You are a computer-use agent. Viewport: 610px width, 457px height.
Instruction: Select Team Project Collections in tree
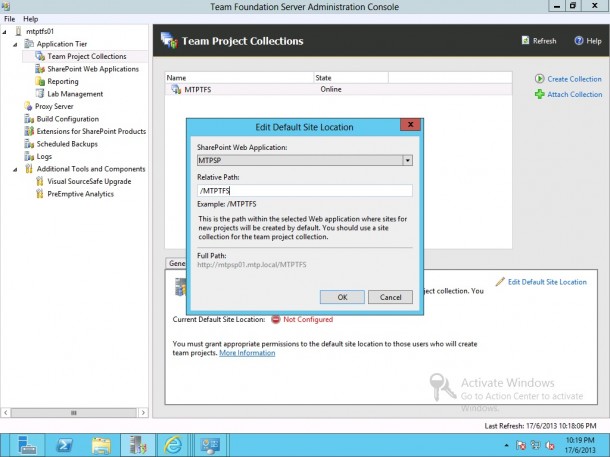(x=87, y=56)
